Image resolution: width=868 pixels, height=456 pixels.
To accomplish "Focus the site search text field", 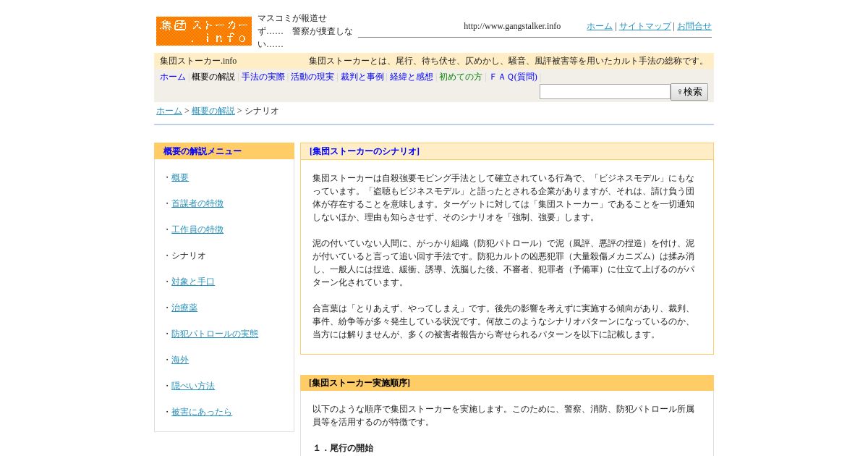I will [605, 92].
